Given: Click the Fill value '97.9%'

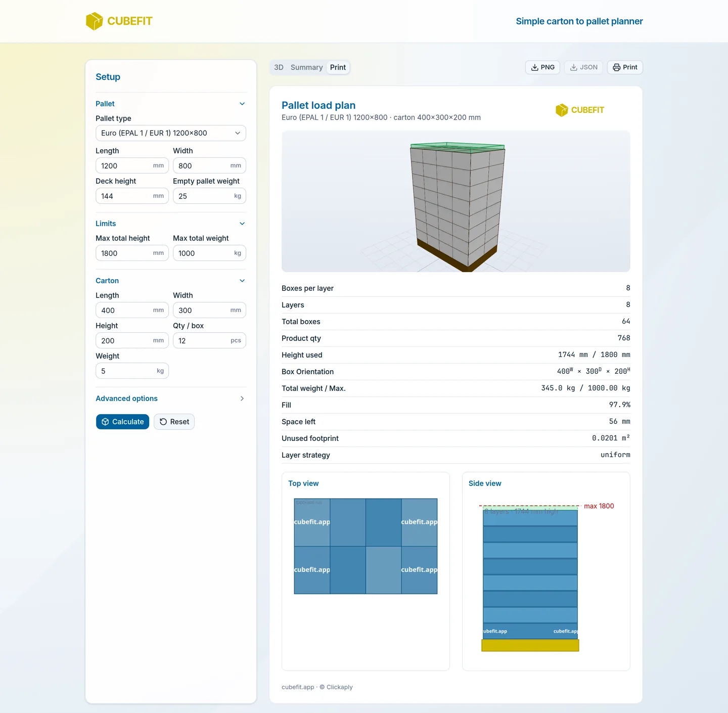Looking at the screenshot, I should tap(620, 405).
